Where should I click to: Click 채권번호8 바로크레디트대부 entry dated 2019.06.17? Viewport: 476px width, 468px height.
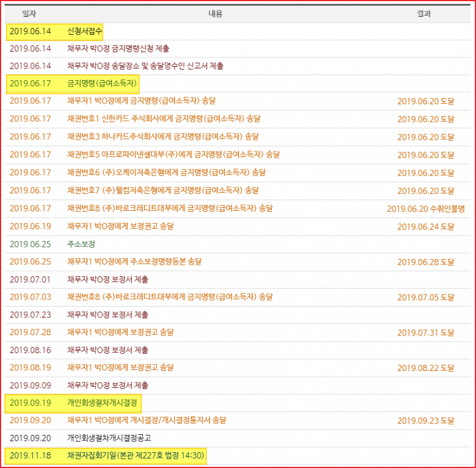click(x=170, y=208)
